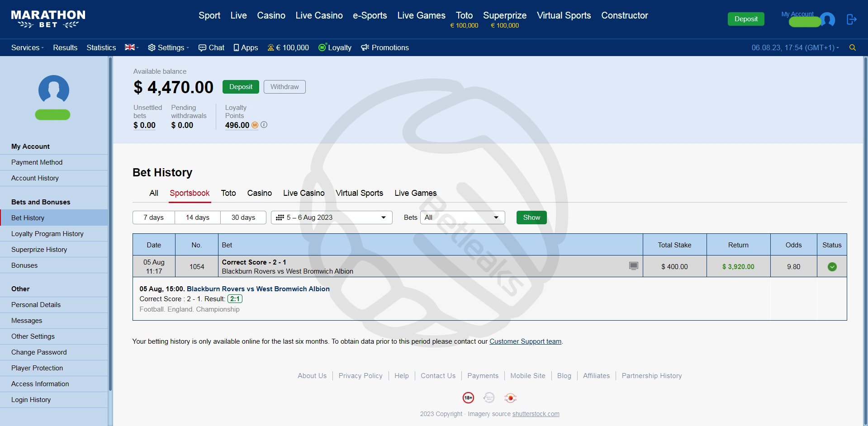The width and height of the screenshot is (868, 426).
Task: Open Superprize in main navigation
Action: [505, 15]
